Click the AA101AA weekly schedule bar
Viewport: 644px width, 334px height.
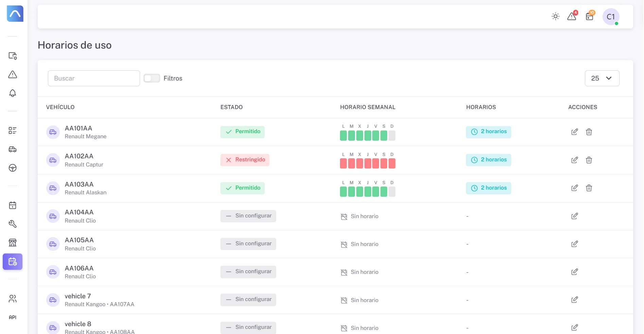point(368,136)
